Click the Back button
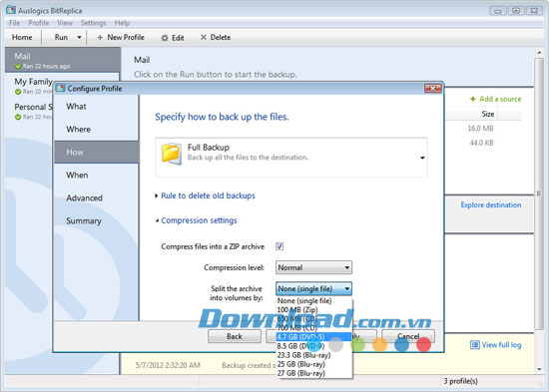The width and height of the screenshot is (549, 392). click(x=235, y=336)
